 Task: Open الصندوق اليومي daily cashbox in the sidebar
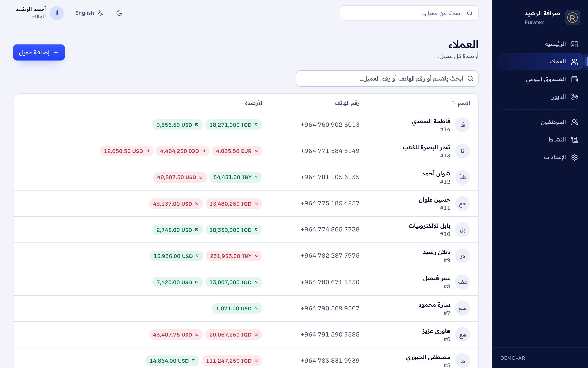tap(540, 79)
